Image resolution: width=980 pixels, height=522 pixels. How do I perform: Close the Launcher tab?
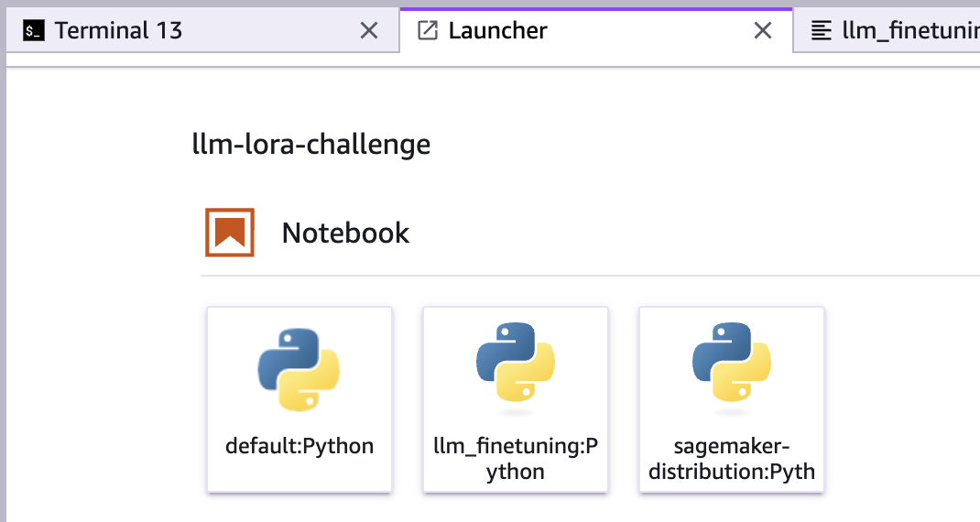point(763,30)
